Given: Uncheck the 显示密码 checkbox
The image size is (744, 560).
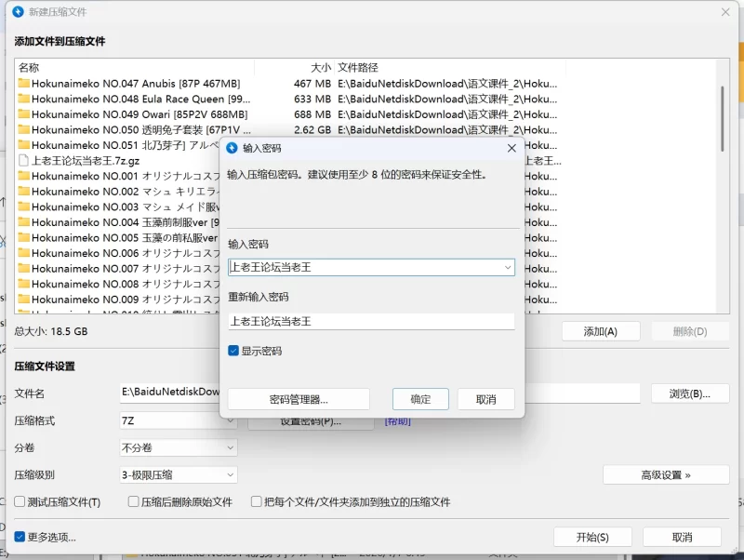Looking at the screenshot, I should 234,352.
